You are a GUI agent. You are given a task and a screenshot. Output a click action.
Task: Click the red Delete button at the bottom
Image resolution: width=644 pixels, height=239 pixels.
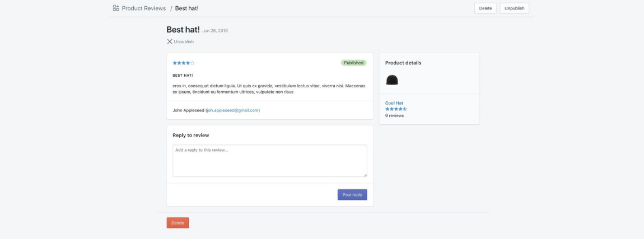tap(178, 223)
